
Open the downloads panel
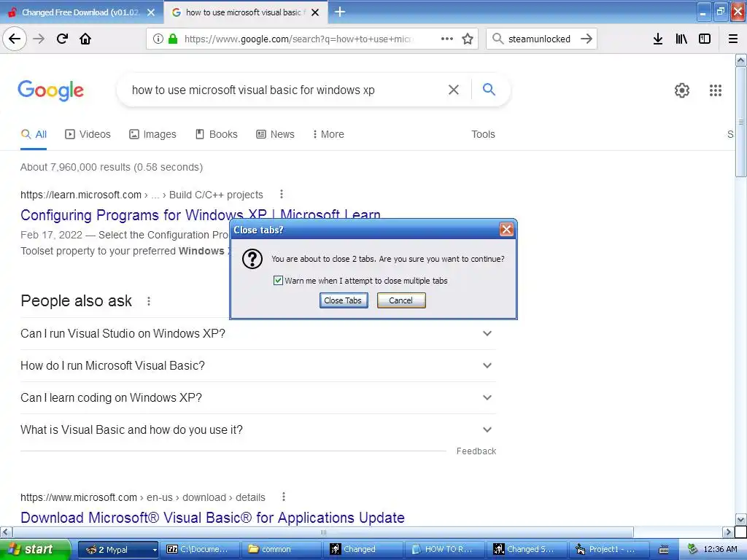(658, 39)
